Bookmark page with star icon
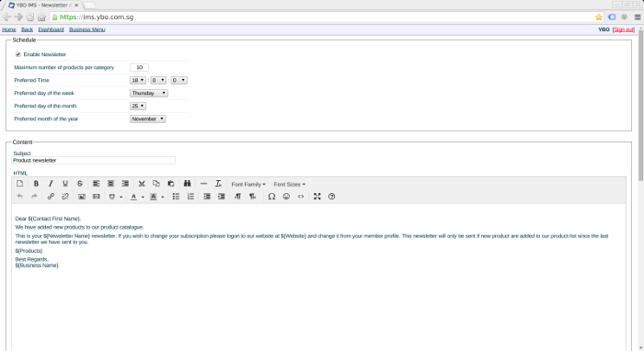644x351 pixels. tap(598, 17)
